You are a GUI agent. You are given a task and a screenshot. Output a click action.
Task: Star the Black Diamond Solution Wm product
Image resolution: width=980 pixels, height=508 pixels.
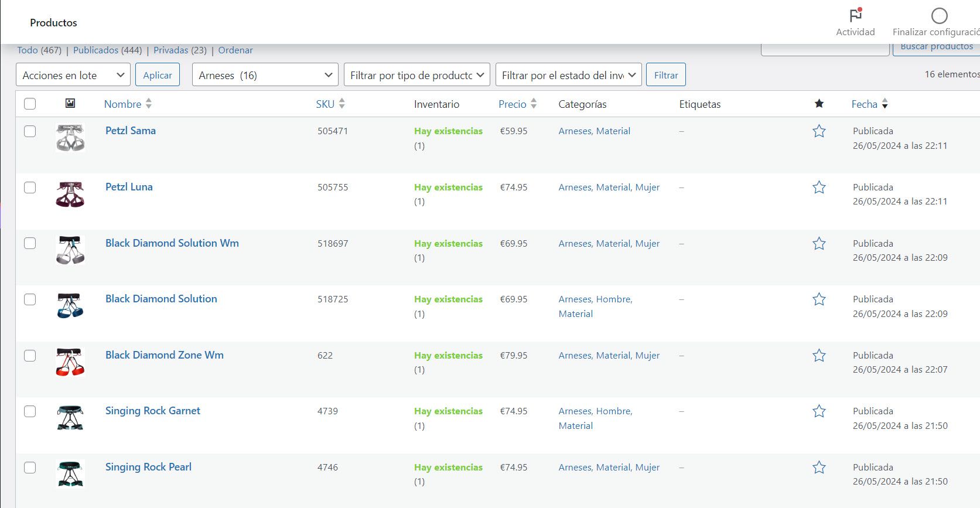pos(819,244)
